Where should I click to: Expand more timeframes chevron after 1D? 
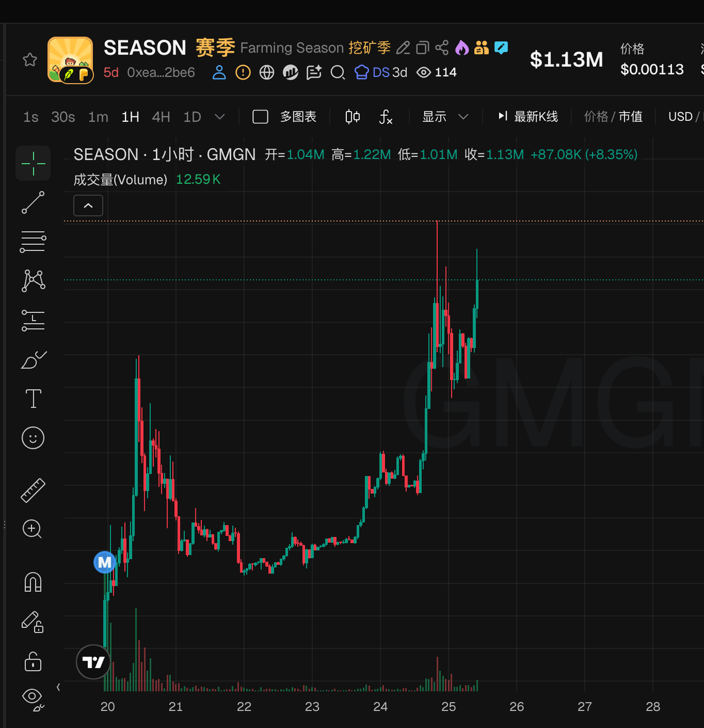220,117
